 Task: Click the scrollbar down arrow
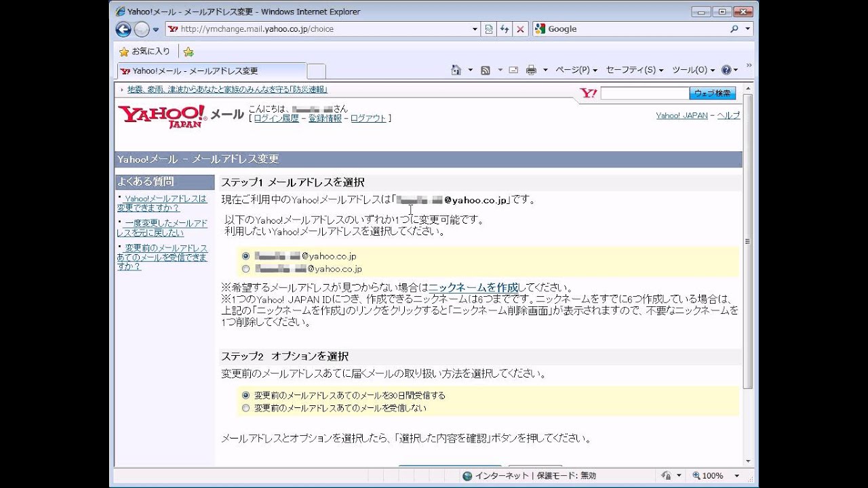click(x=748, y=460)
